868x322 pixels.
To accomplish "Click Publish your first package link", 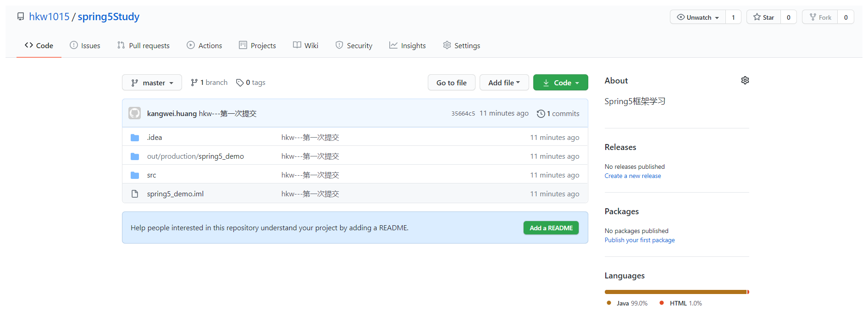I will [x=640, y=240].
